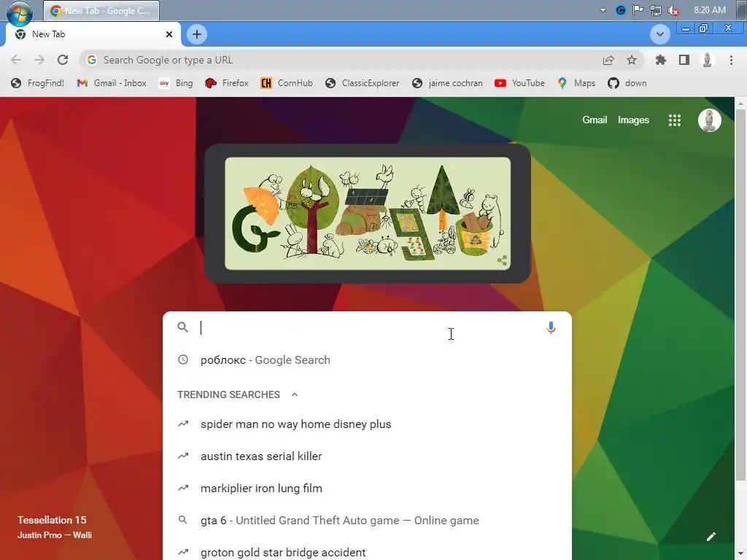Open the tab search dropdown

pyautogui.click(x=659, y=34)
